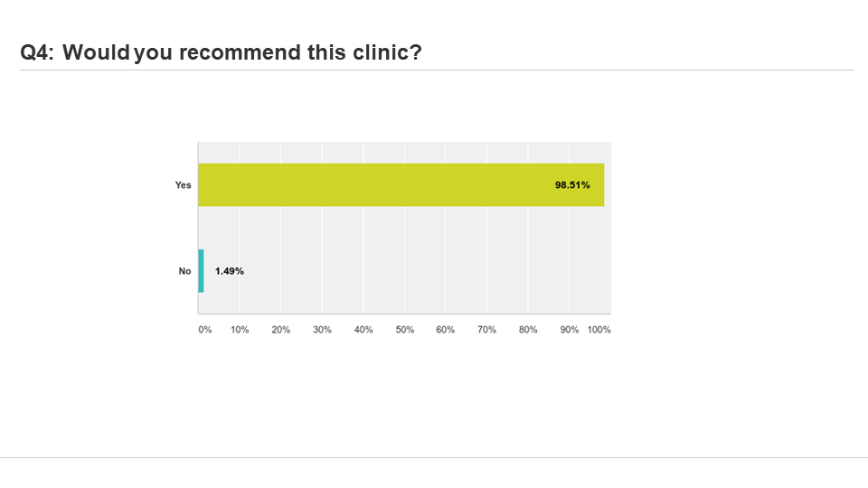Click the No axis label
The width and height of the screenshot is (868, 488).
184,271
